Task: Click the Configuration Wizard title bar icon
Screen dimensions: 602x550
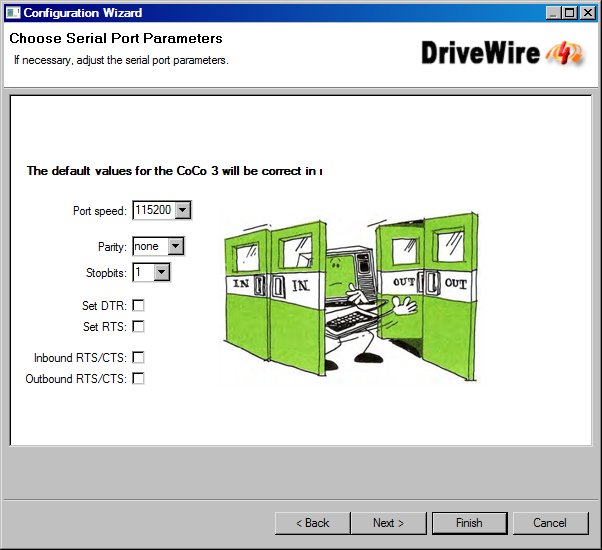Action: 12,13
